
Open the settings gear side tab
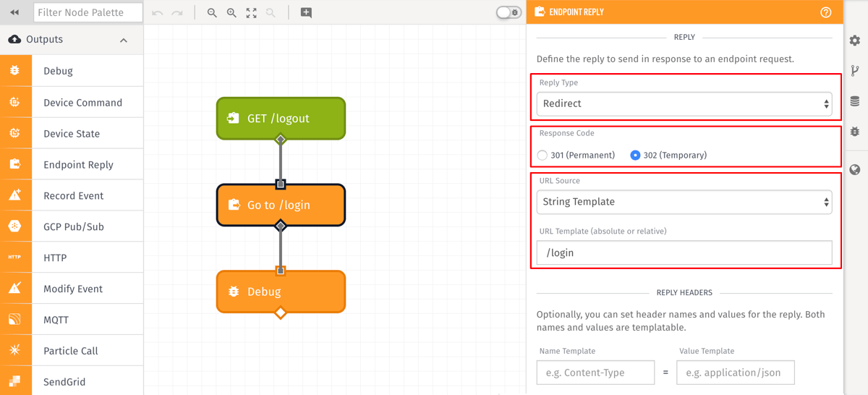855,41
